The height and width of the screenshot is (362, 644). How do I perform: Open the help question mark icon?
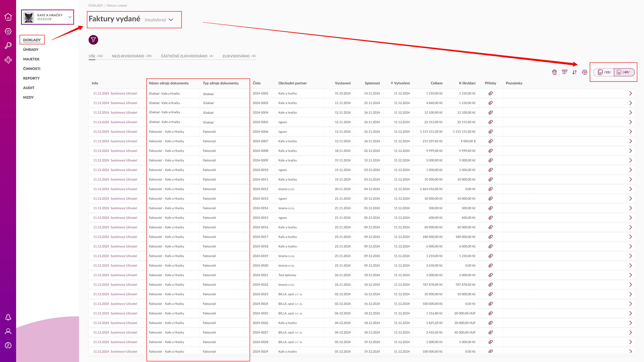pos(8,346)
